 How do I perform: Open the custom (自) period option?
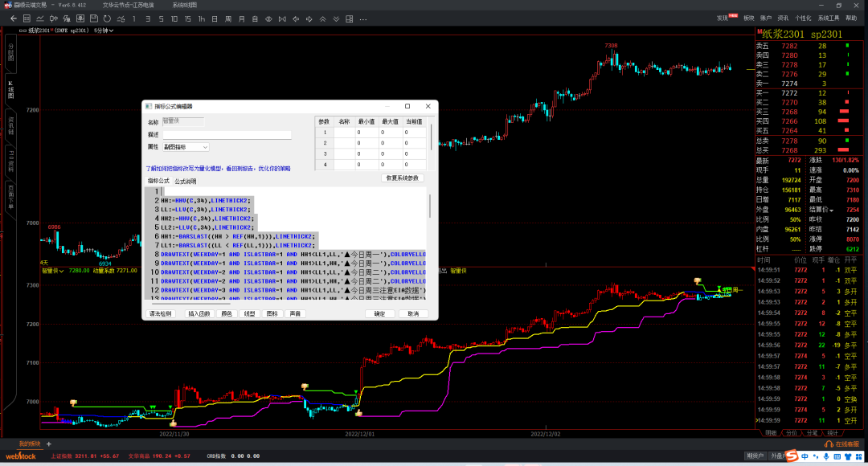click(256, 18)
